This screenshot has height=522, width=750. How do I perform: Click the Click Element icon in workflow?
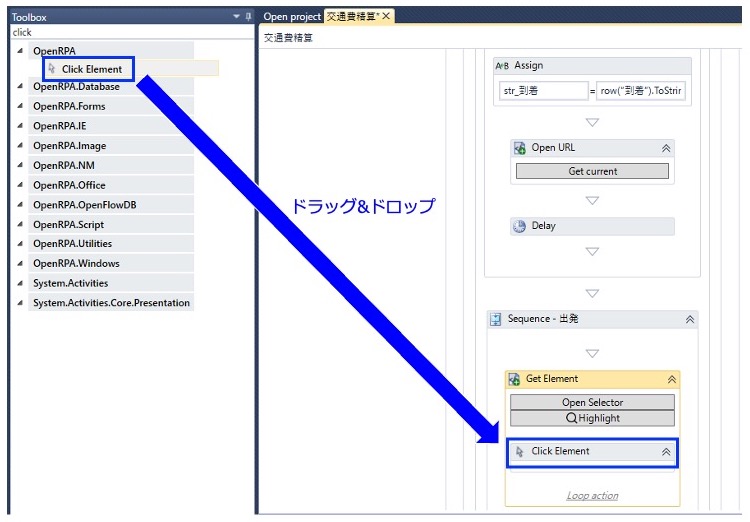tap(519, 451)
